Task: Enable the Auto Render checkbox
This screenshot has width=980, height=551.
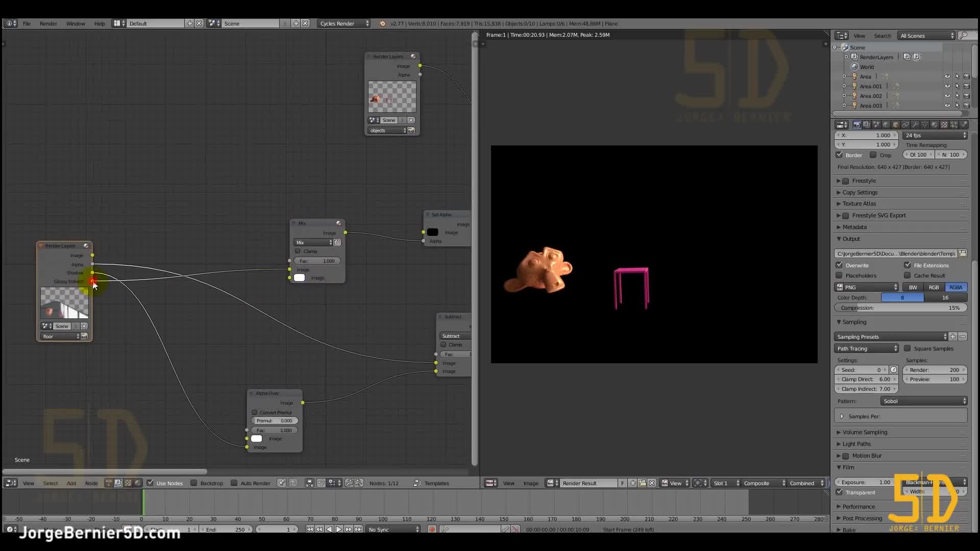Action: (x=235, y=483)
